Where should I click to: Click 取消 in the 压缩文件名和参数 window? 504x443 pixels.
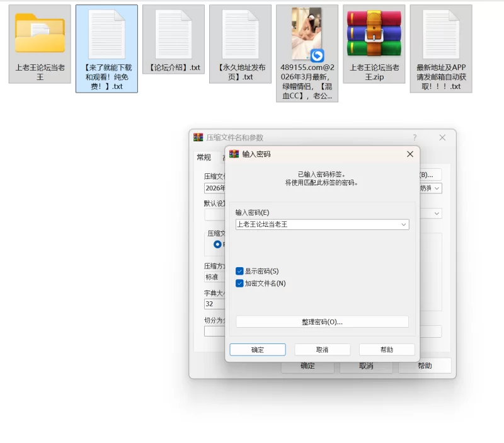(x=366, y=367)
